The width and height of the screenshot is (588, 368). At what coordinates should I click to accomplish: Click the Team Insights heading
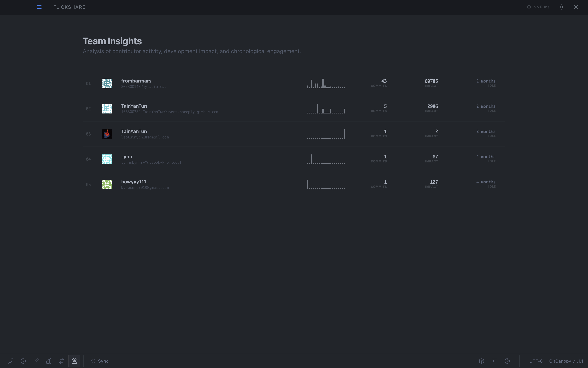coord(112,41)
